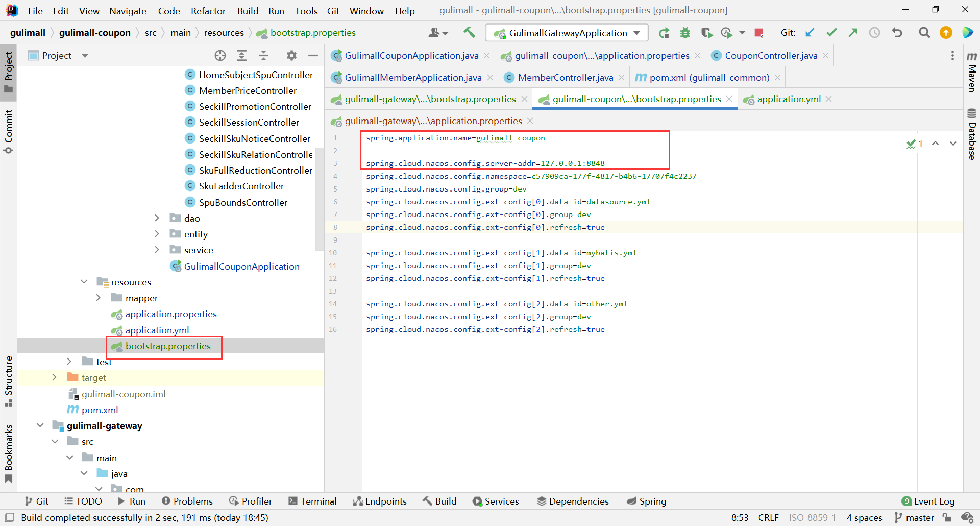Expand the dao folder
This screenshot has width=980, height=526.
point(157,218)
